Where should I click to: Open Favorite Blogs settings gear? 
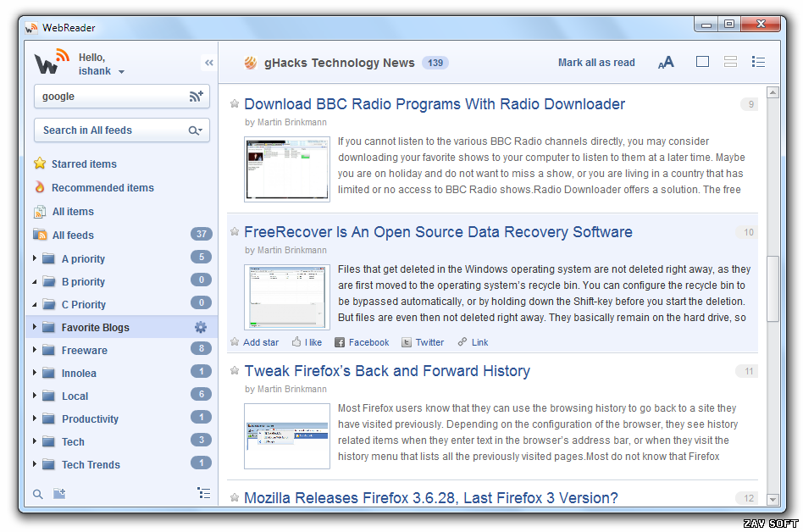pyautogui.click(x=201, y=327)
